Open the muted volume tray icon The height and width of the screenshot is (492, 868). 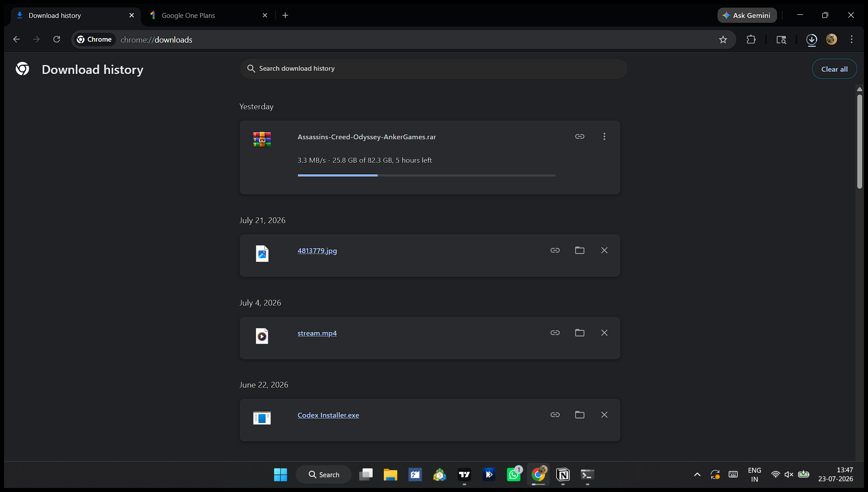pyautogui.click(x=789, y=475)
